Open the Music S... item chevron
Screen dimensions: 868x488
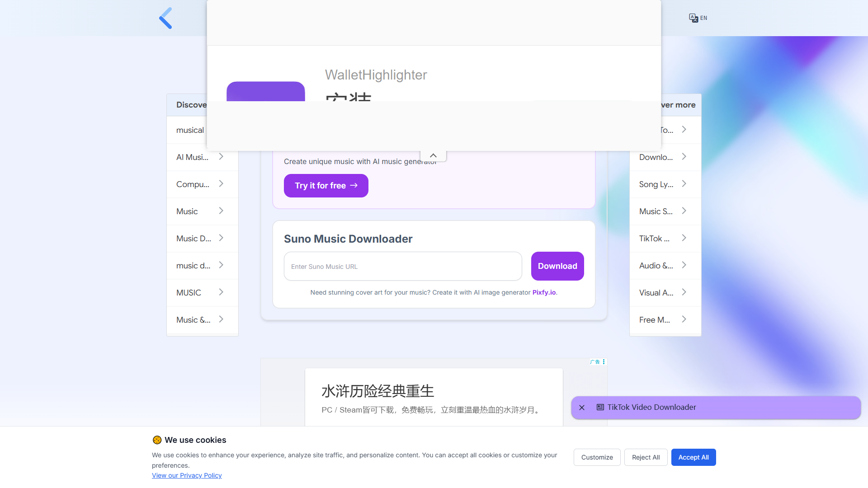(x=684, y=211)
